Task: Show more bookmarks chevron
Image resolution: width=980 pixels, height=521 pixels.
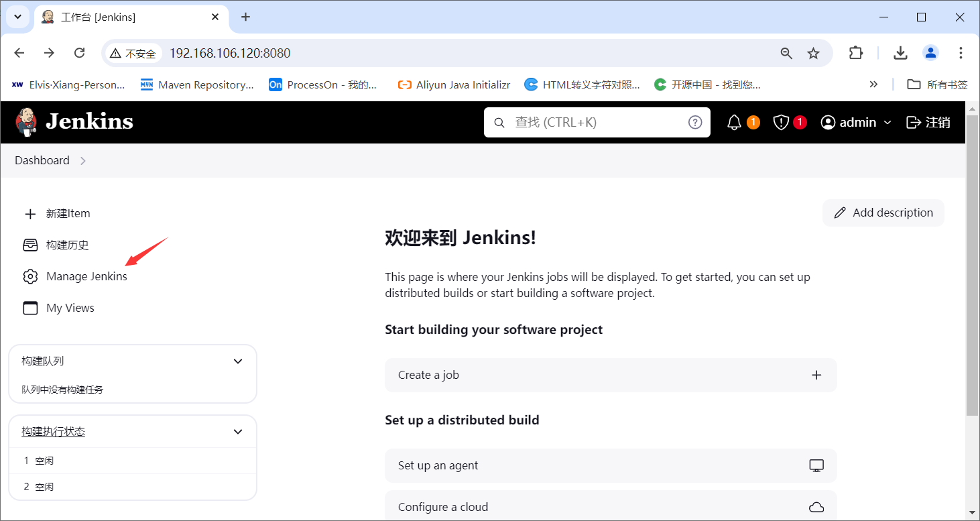Action: click(x=873, y=84)
